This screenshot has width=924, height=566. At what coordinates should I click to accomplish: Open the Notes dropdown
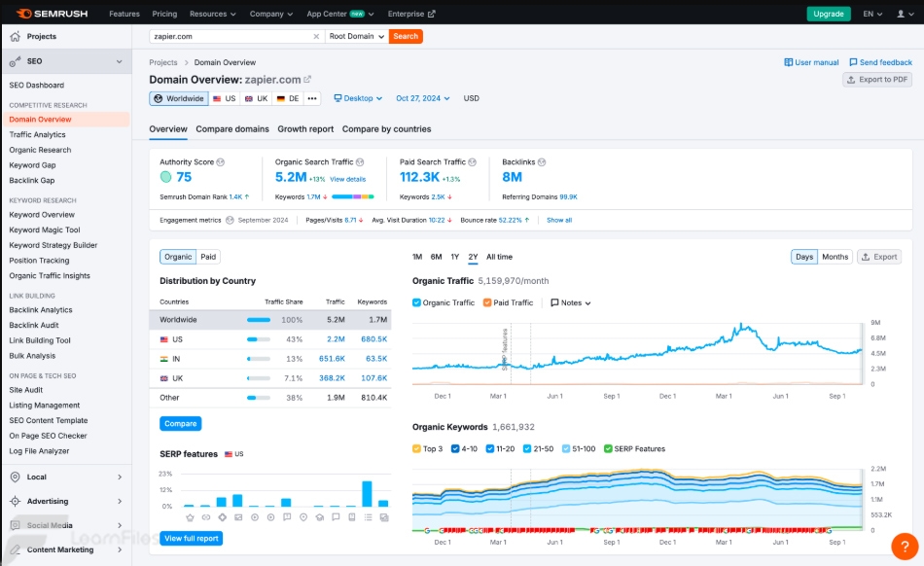(570, 302)
